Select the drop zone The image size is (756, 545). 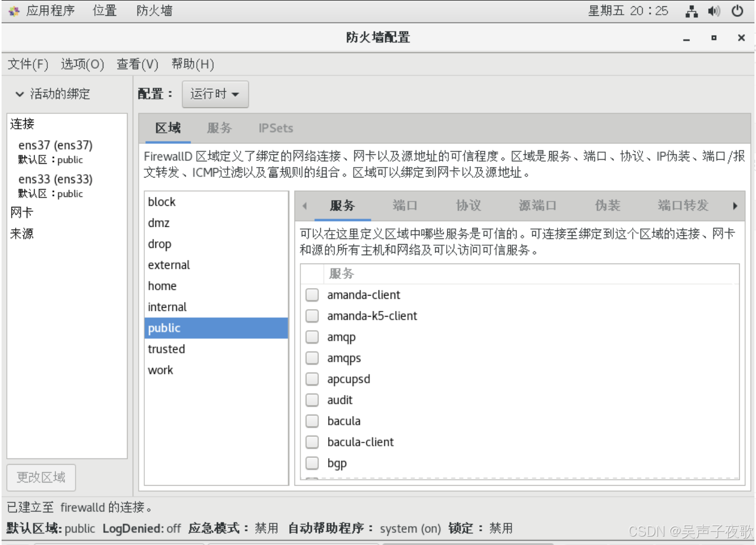point(216,244)
